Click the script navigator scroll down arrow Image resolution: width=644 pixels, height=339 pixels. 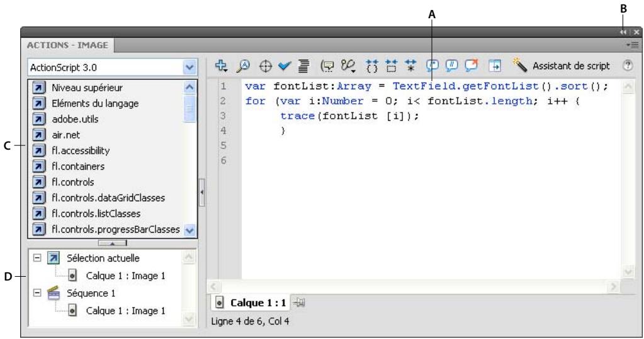[x=188, y=318]
